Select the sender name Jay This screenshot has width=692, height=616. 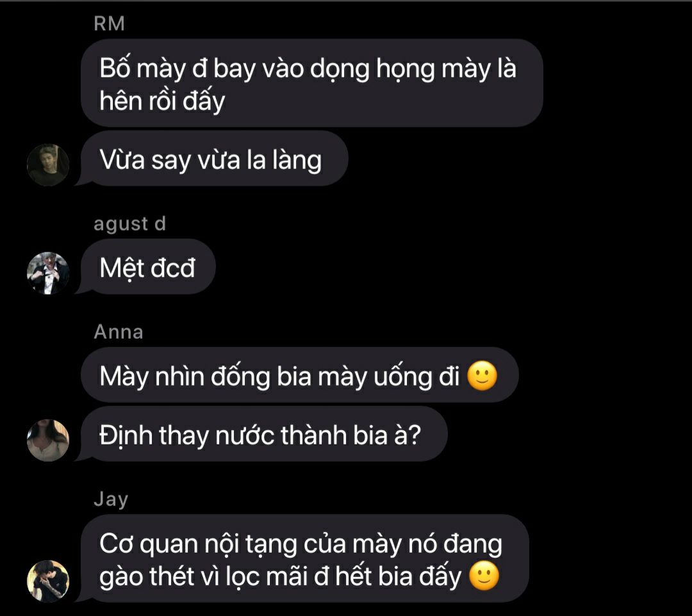click(111, 499)
